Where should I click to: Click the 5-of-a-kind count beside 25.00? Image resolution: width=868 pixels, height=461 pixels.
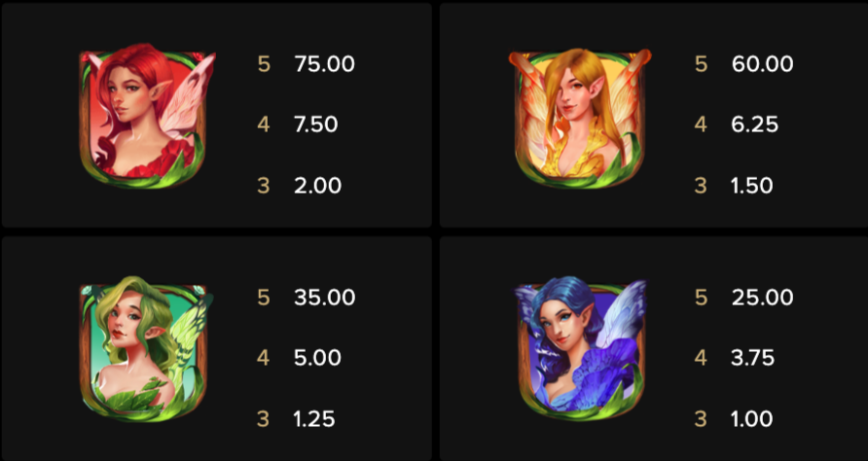pos(701,298)
